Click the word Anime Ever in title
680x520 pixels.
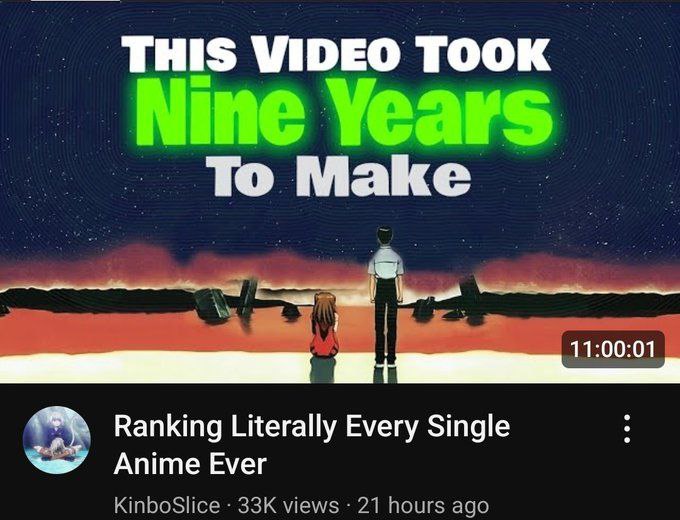(190, 464)
